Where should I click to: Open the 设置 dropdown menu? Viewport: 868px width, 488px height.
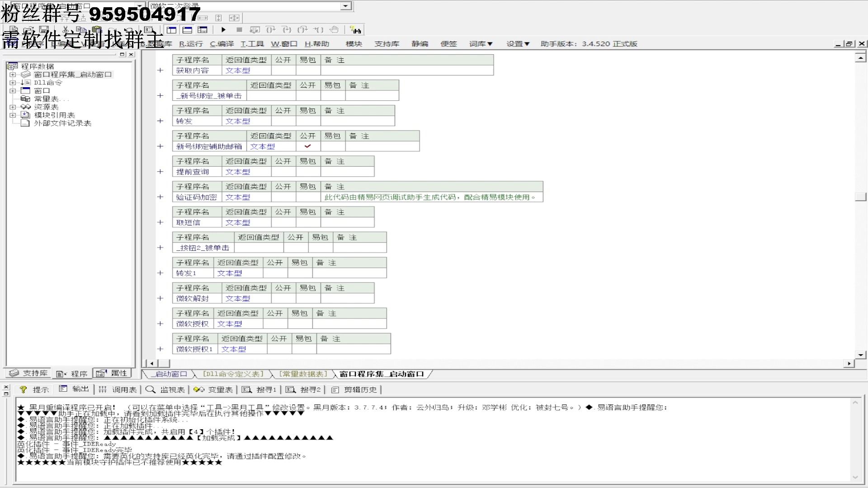pos(518,44)
